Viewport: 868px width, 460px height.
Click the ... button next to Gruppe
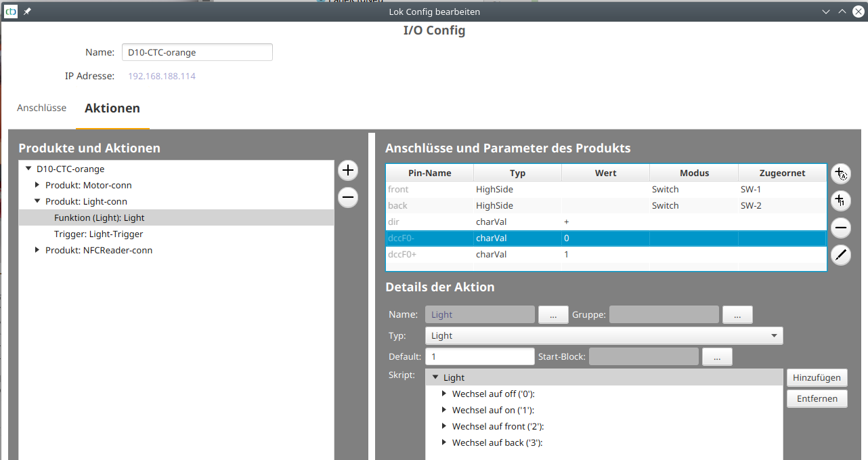tap(737, 314)
